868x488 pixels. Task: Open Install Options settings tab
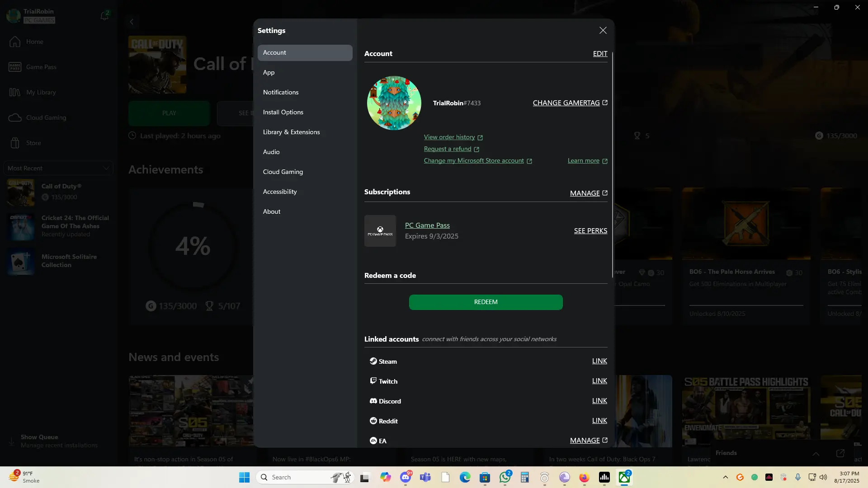[x=283, y=112]
